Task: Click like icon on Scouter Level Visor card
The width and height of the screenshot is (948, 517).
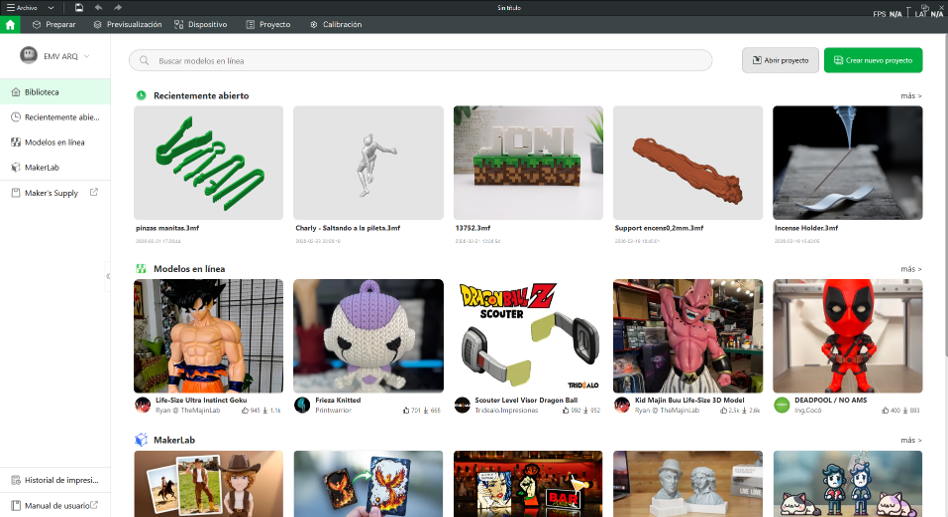Action: [x=565, y=411]
